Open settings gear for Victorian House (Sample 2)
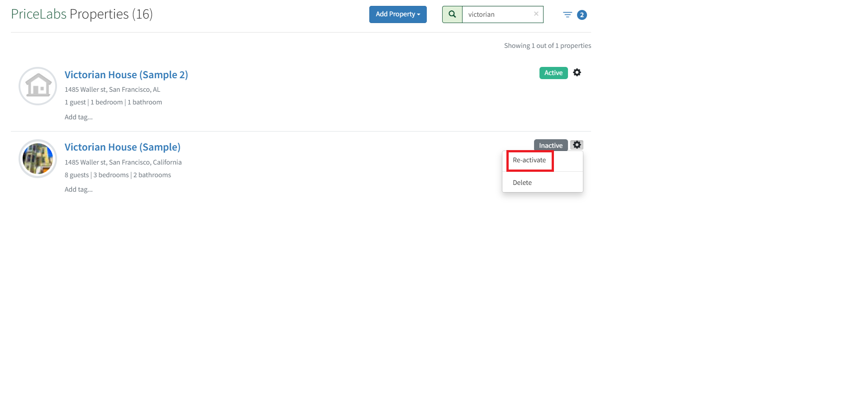The width and height of the screenshot is (868, 401). [577, 72]
